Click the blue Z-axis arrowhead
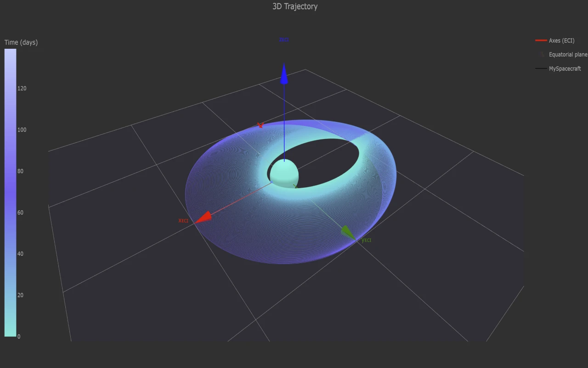The image size is (588, 368). 284,75
